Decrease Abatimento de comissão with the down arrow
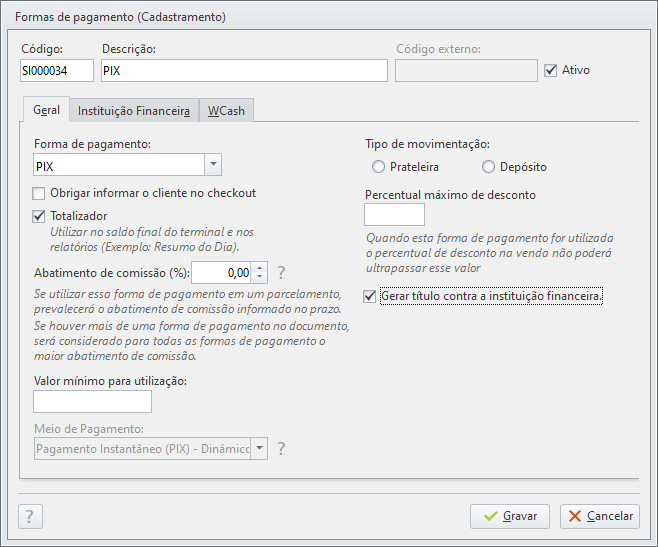The width and height of the screenshot is (658, 547). pos(260,277)
